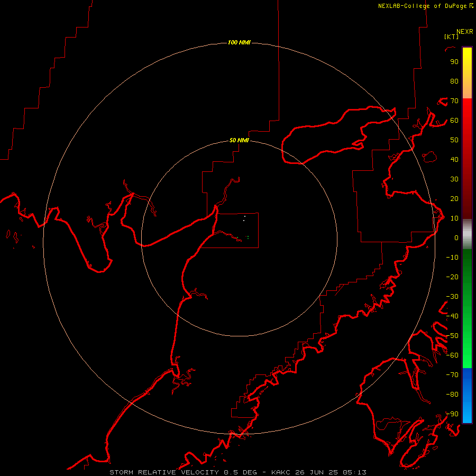
Task: Select the 100 NMI range ring label
Action: 239,42
